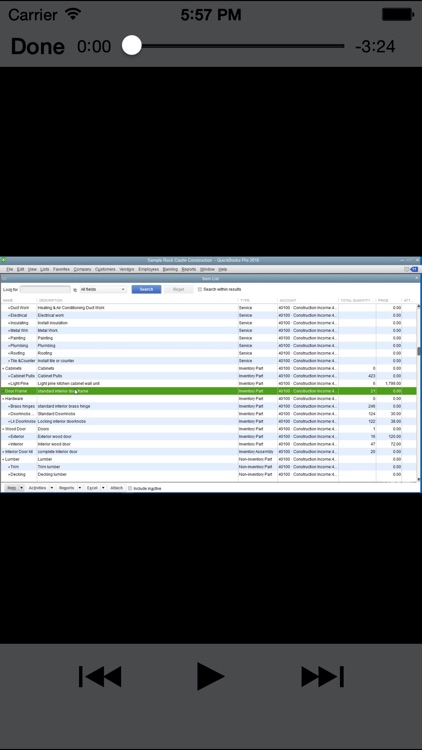The height and width of the screenshot is (750, 422).
Task: Collapse the Hardware item group
Action: pos(3,399)
